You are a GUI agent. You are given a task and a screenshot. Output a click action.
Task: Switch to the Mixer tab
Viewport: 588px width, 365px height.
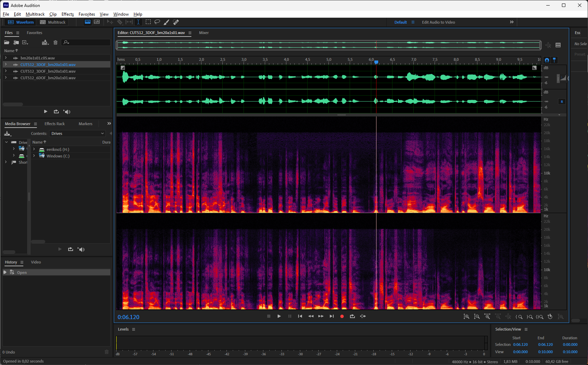click(204, 33)
